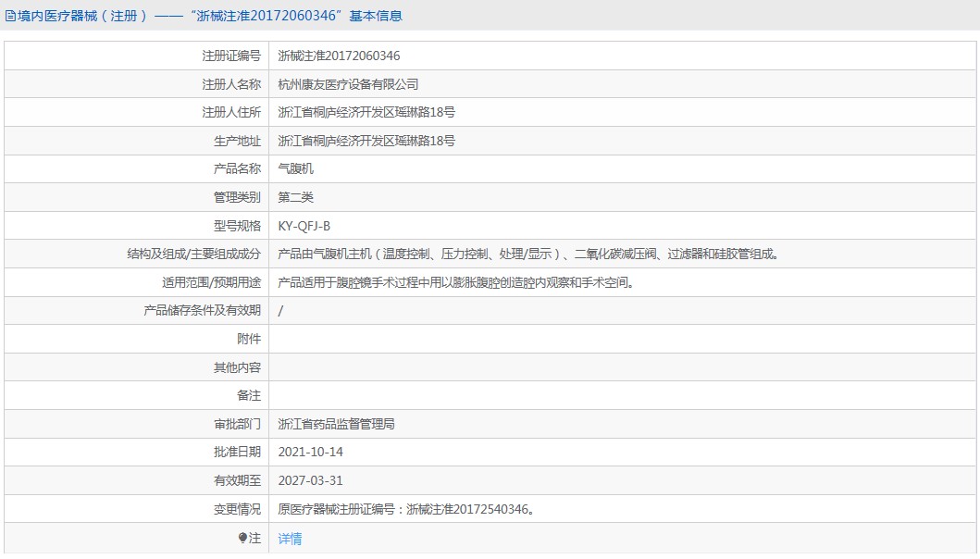This screenshot has height=559, width=980.
Task: Open the 详情 details link
Action: [x=290, y=539]
